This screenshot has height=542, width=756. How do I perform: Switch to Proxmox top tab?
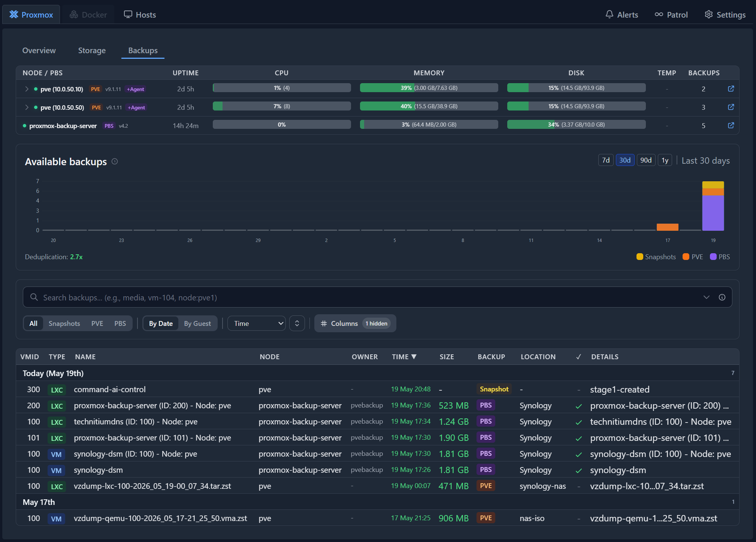pos(31,15)
